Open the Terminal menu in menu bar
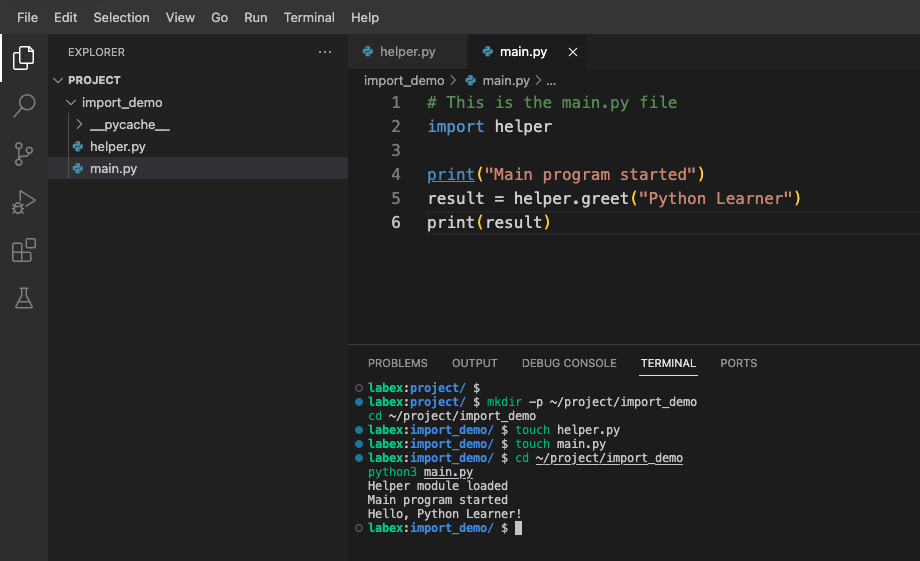920x561 pixels. coord(309,17)
